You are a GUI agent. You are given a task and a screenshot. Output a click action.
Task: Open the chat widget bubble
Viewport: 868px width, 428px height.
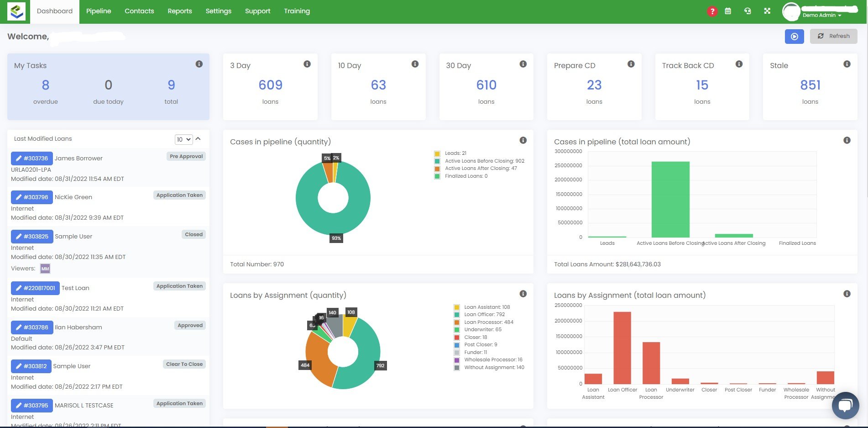pyautogui.click(x=845, y=405)
